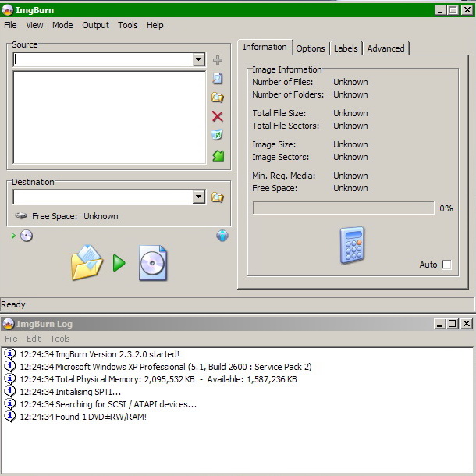Open the File menu in ImgBurn
476x476 pixels.
coord(10,25)
